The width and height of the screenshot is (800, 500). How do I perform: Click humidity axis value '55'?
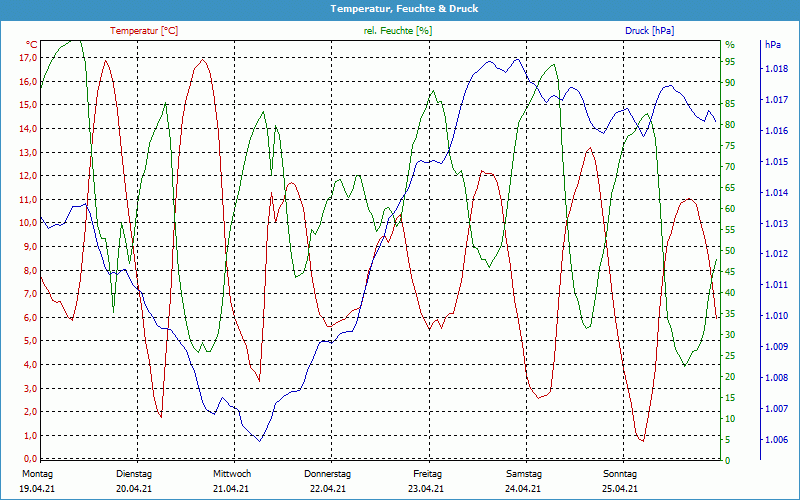pos(730,230)
